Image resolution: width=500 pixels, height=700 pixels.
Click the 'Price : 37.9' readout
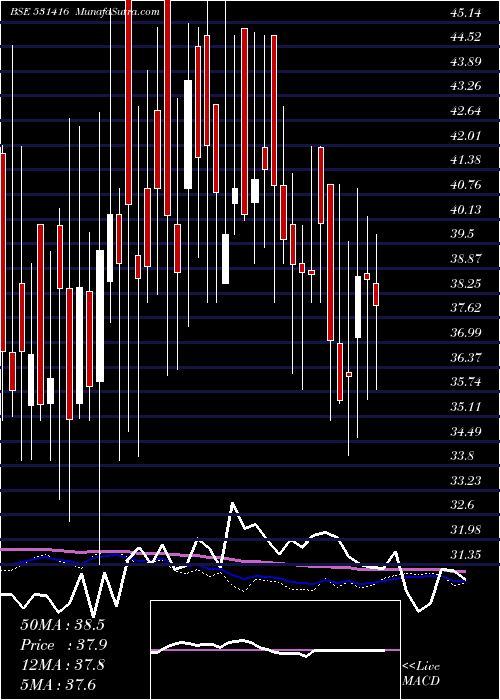64,645
